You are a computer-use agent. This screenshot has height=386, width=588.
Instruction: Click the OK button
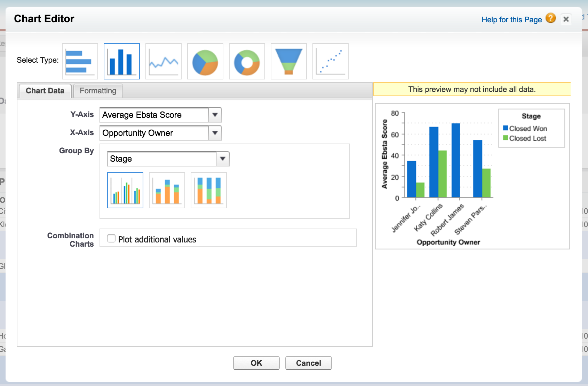[256, 363]
